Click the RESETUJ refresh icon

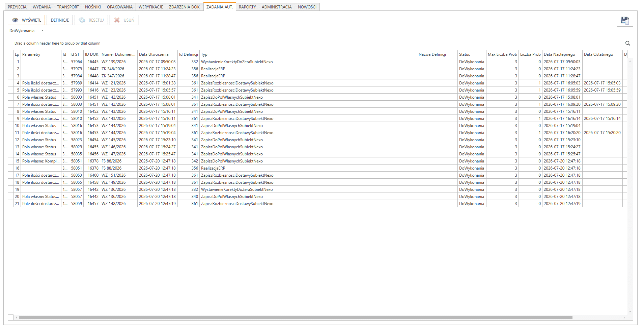82,20
